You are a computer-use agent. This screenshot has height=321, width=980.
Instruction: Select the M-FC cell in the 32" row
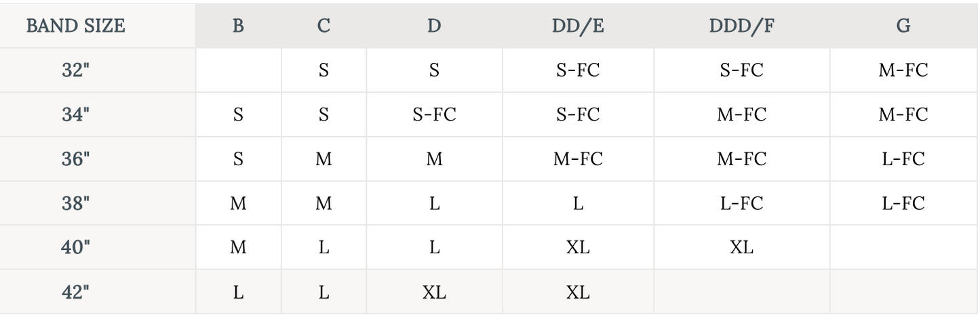click(x=903, y=70)
